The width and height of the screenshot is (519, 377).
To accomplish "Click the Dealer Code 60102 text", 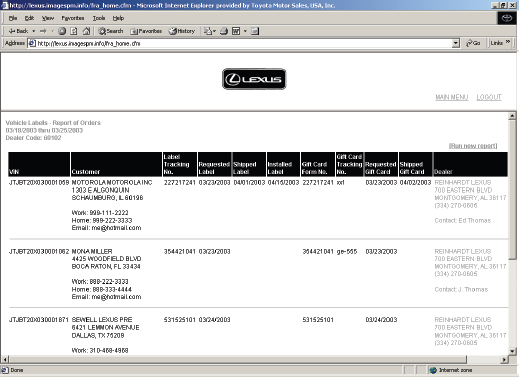I will (33, 138).
